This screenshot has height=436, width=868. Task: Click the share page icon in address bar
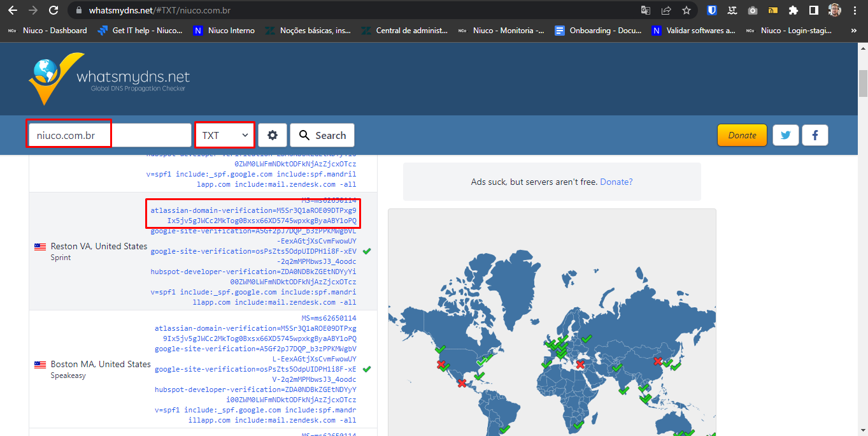point(666,10)
